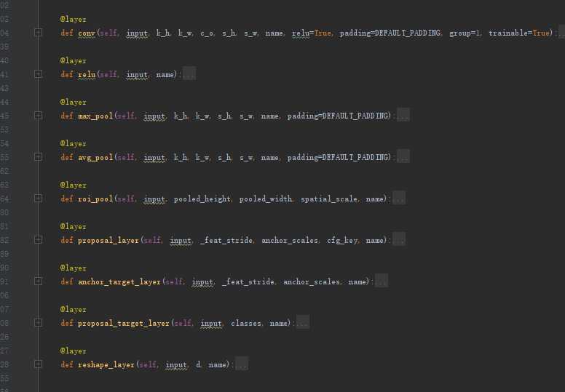Expand proposal_layer function fold marker
The height and width of the screenshot is (392, 565).
(38, 239)
